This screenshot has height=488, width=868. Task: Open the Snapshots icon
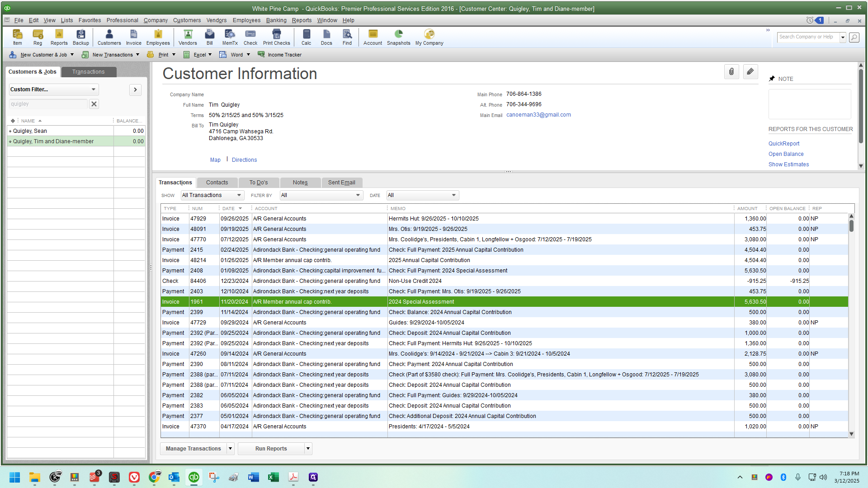click(x=398, y=37)
